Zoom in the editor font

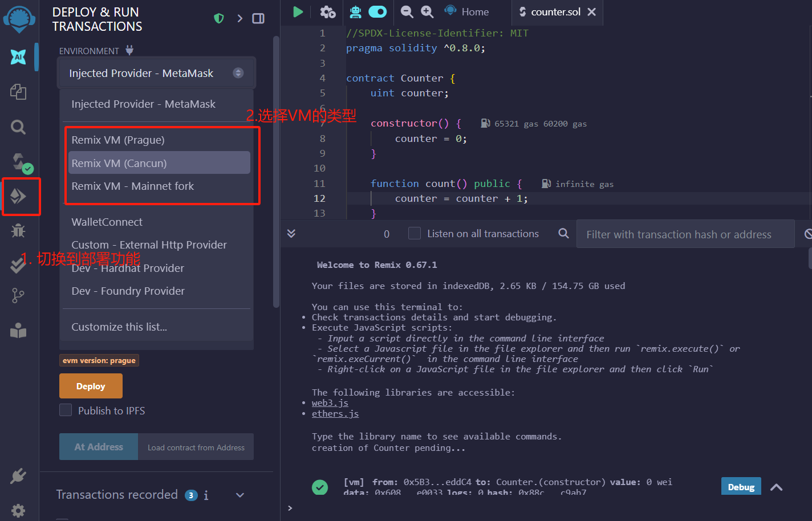[427, 11]
